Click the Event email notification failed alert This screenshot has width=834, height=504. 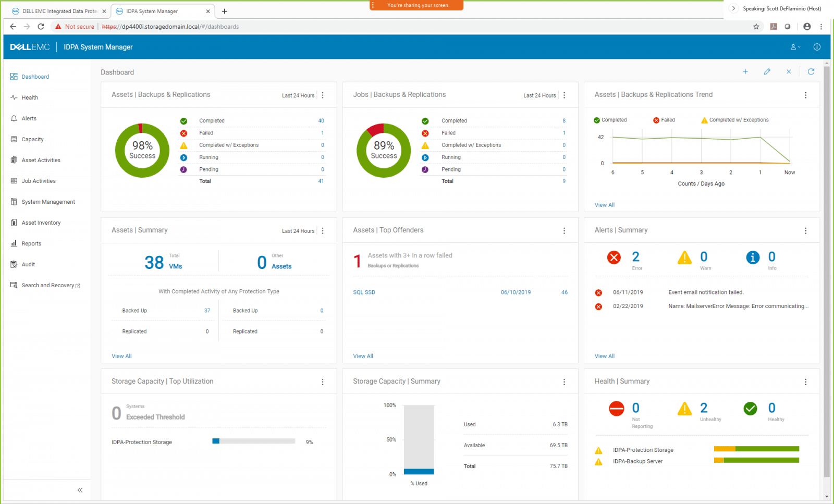point(706,292)
